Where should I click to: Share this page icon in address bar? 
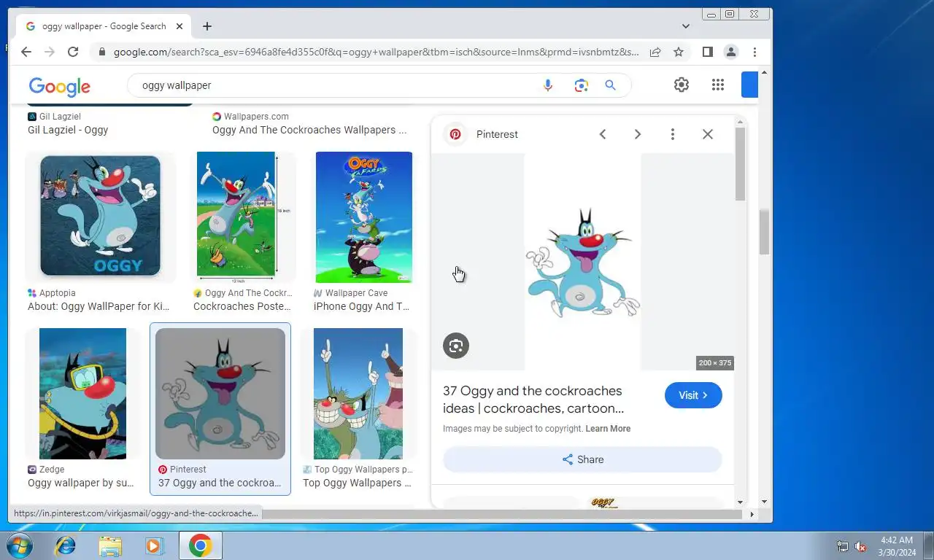tap(655, 52)
